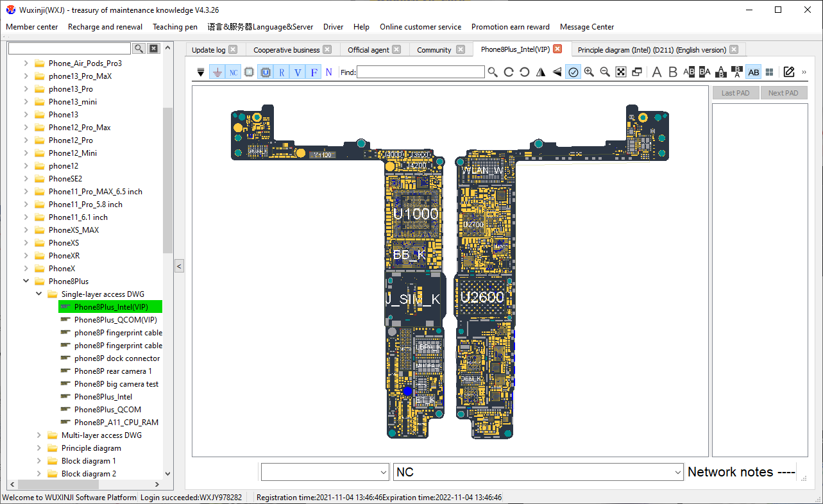Click the Next PAD button
The image size is (823, 504).
[783, 93]
